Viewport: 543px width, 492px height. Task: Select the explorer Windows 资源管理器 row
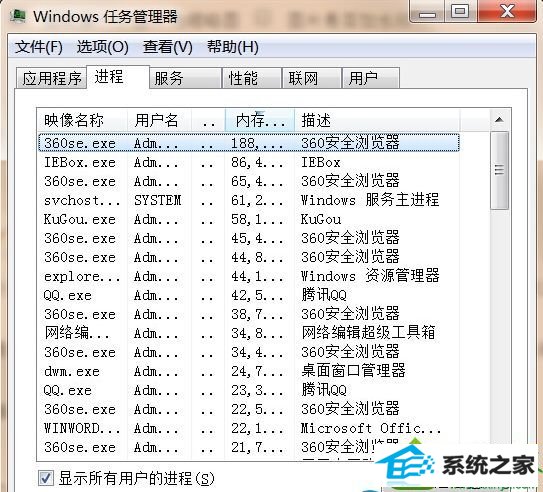[249, 276]
